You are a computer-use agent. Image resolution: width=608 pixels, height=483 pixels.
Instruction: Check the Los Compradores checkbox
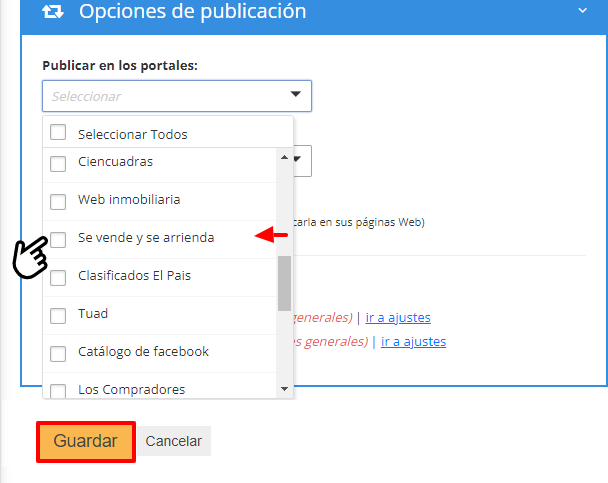coord(58,389)
